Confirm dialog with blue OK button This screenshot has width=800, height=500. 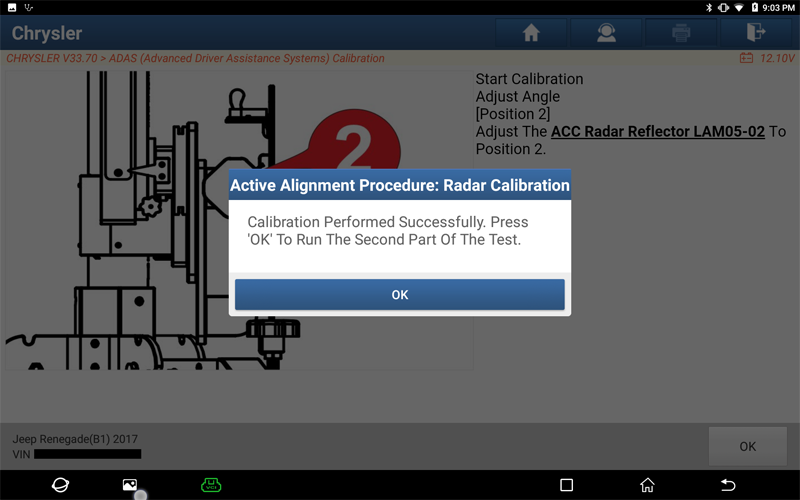pos(399,294)
